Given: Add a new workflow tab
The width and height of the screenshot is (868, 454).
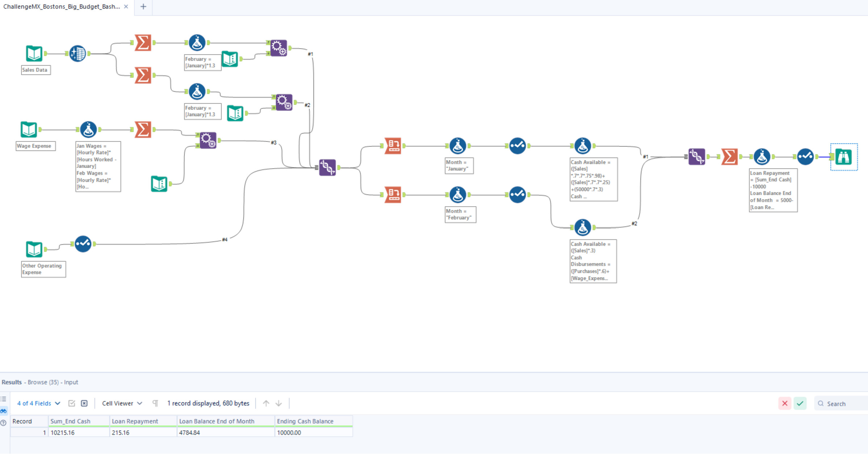Looking at the screenshot, I should click(x=143, y=7).
